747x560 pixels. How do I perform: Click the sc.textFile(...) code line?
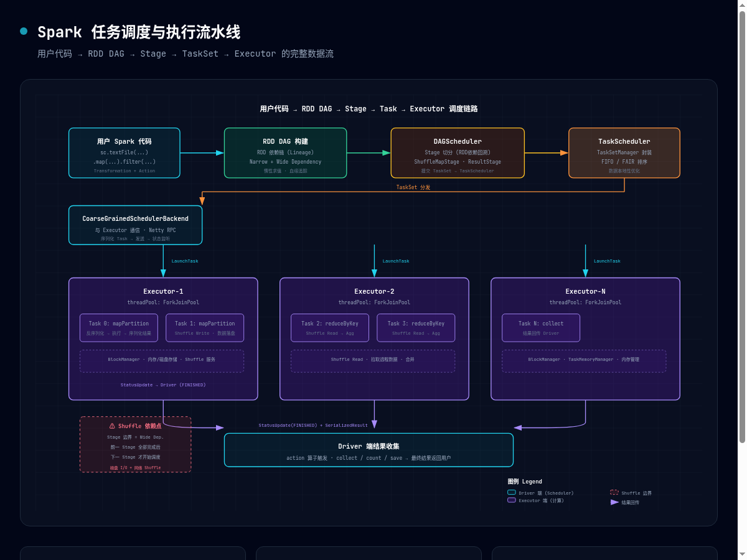[125, 152]
